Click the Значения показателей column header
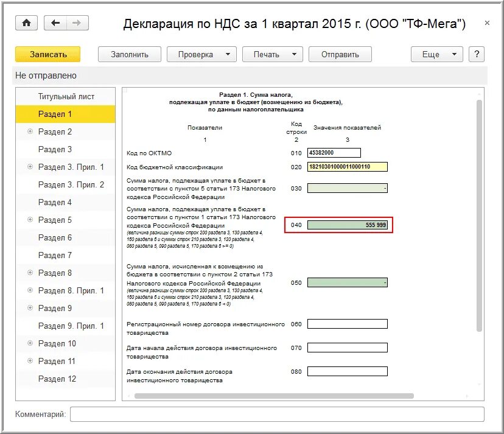The height and width of the screenshot is (434, 504). point(347,128)
